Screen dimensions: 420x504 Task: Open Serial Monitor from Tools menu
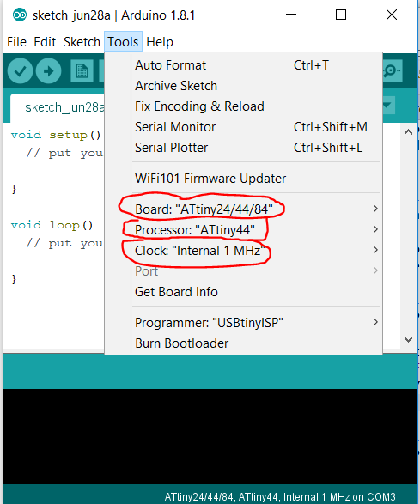(x=243, y=127)
